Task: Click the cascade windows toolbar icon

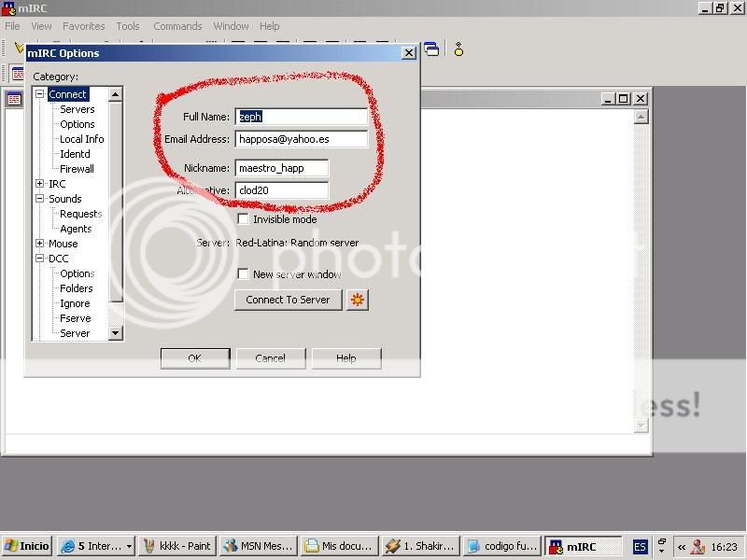Action: point(431,49)
